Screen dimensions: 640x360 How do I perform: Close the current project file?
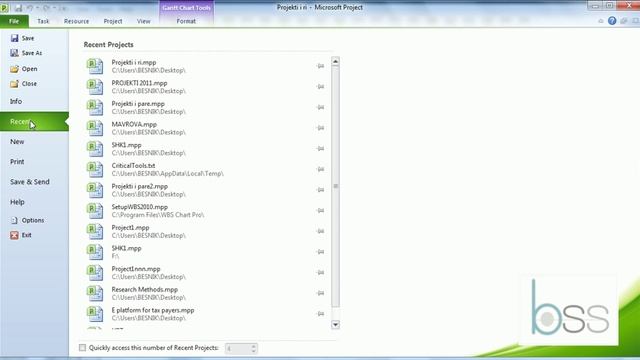(x=24, y=83)
